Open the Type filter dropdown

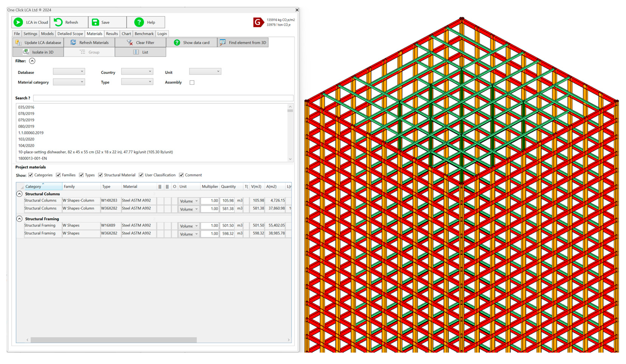(x=137, y=82)
